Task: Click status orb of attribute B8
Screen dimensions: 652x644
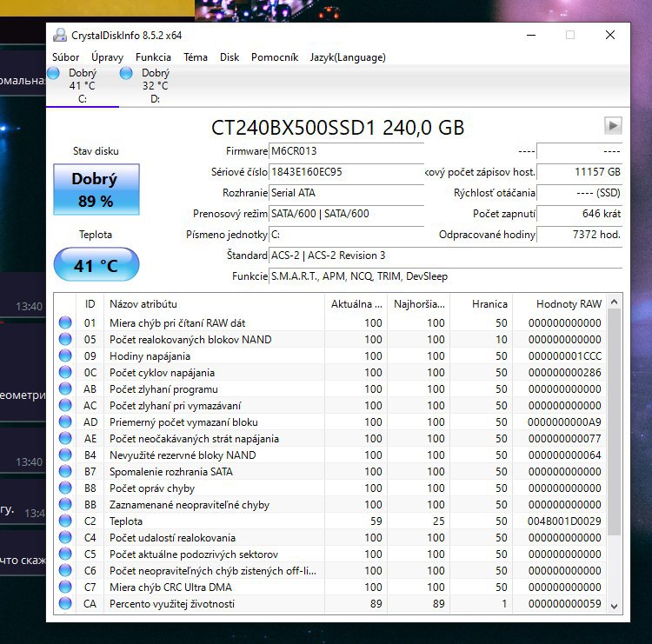Action: (x=65, y=488)
